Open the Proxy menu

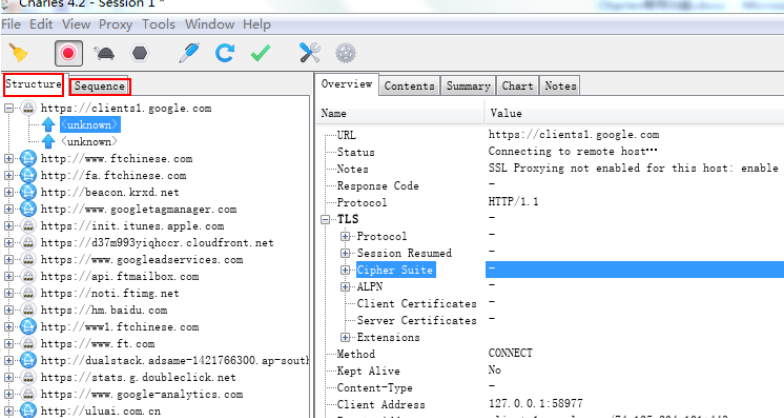point(116,24)
